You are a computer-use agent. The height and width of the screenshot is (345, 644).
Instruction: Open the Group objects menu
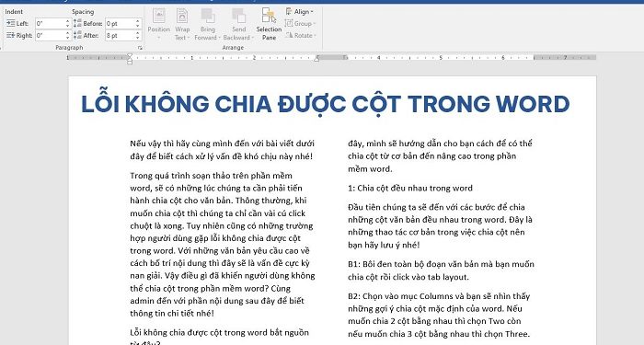coord(300,23)
